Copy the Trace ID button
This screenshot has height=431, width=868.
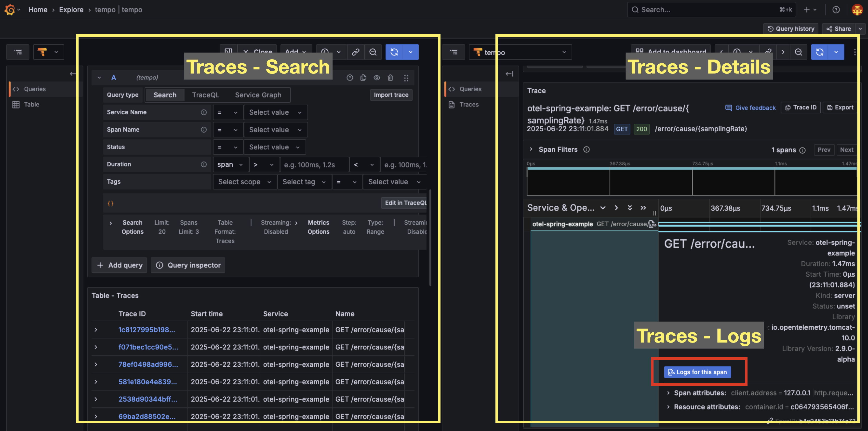tap(801, 108)
